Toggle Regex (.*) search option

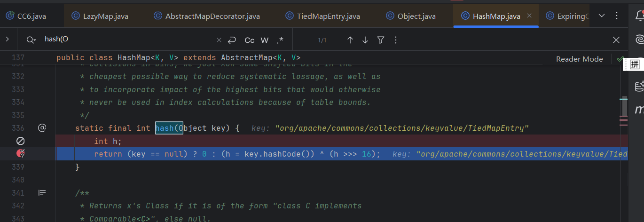pyautogui.click(x=280, y=40)
